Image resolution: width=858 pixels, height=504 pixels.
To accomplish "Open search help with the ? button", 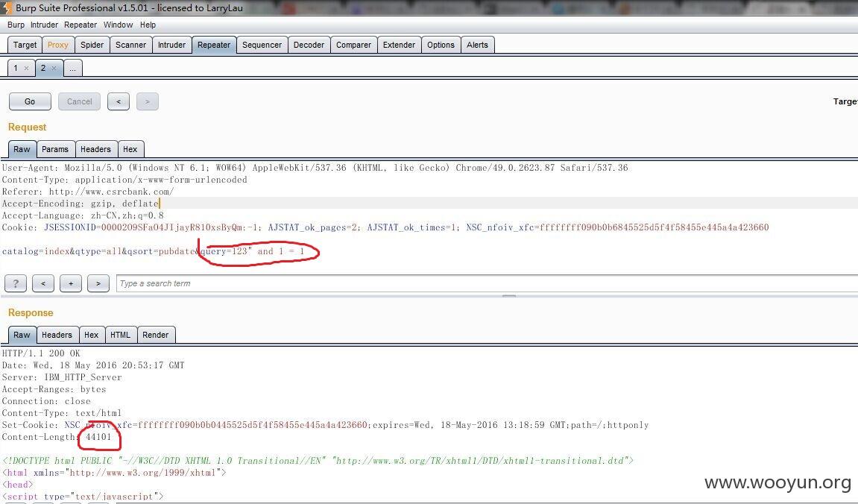I will click(16, 283).
